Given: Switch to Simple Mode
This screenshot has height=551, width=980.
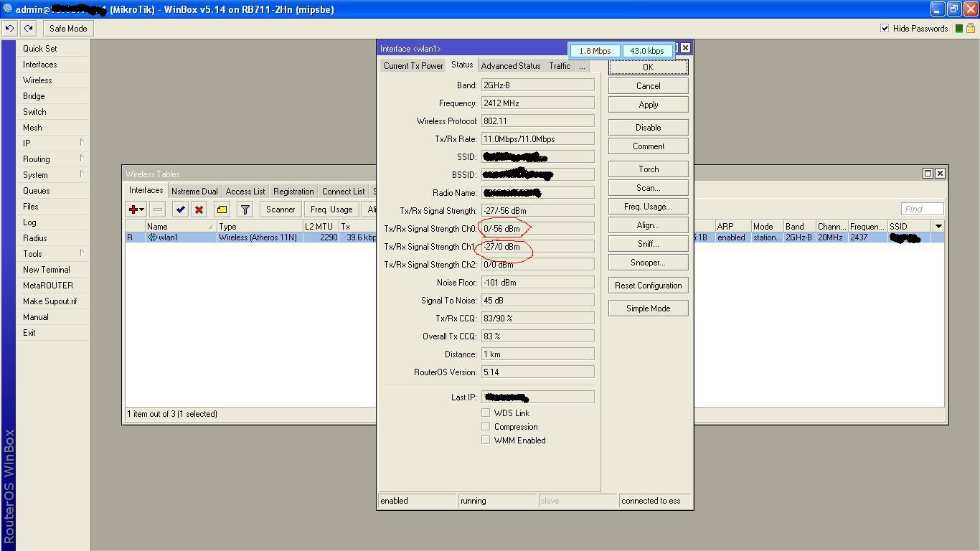Looking at the screenshot, I should tap(648, 308).
